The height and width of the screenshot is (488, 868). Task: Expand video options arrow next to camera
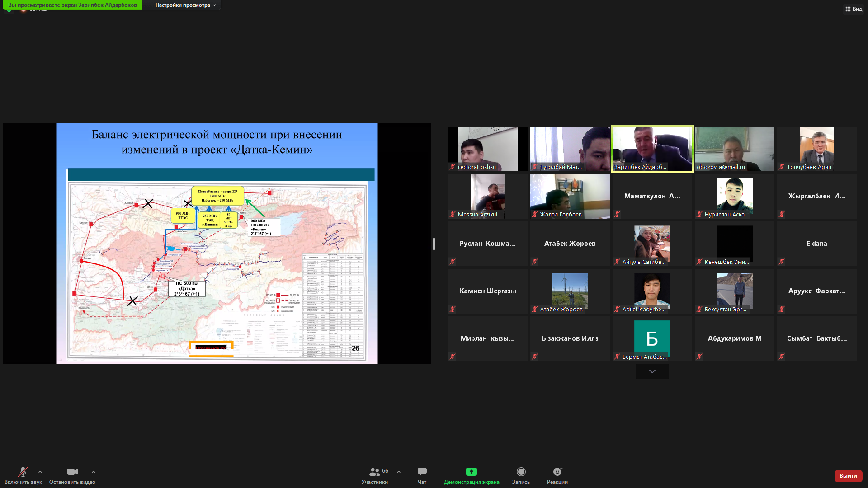pyautogui.click(x=94, y=472)
